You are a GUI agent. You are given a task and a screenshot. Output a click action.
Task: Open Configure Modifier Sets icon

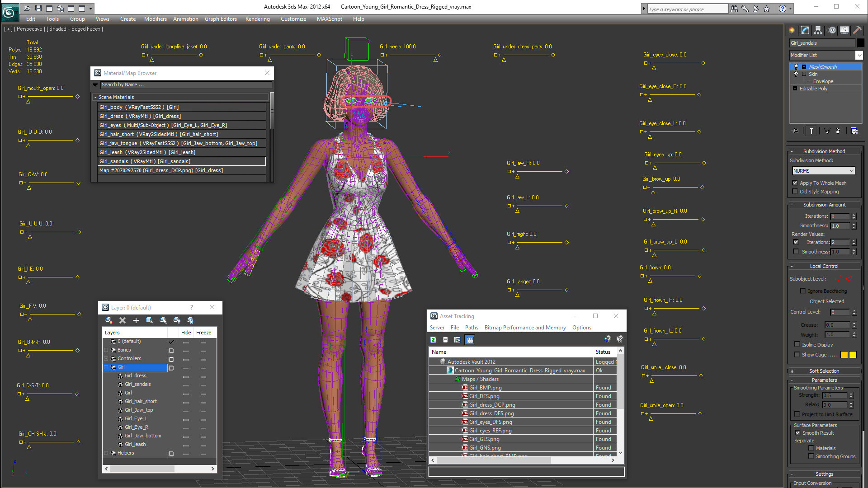coord(854,131)
